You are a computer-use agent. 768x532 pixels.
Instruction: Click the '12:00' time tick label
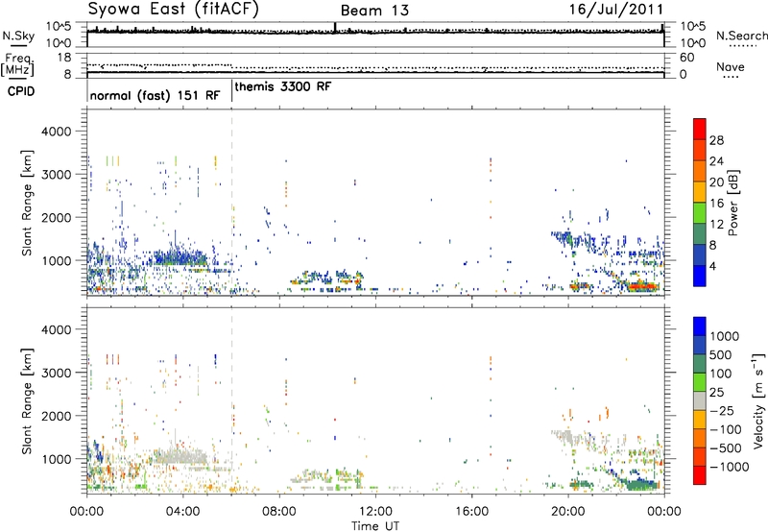click(x=375, y=512)
